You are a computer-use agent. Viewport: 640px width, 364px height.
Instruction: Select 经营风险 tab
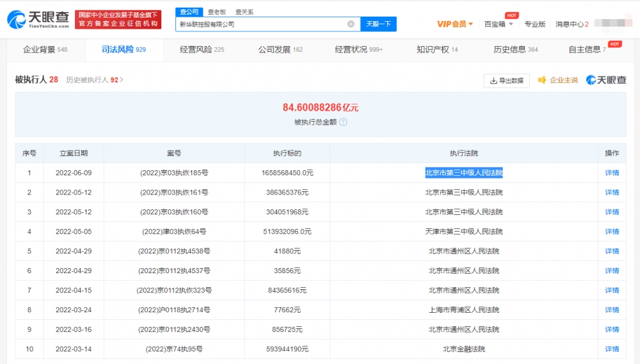(202, 49)
